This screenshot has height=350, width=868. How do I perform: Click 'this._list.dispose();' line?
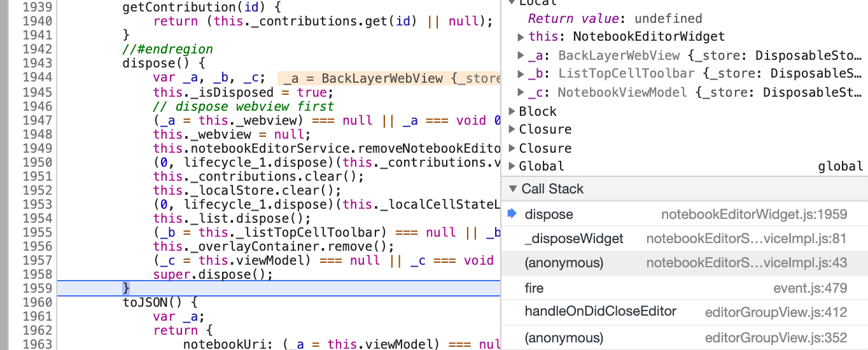232,218
